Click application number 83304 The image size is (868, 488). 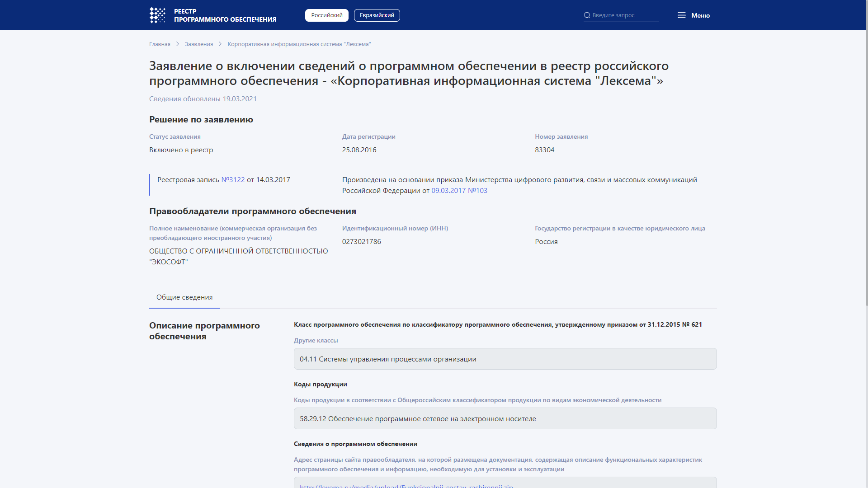coord(544,150)
